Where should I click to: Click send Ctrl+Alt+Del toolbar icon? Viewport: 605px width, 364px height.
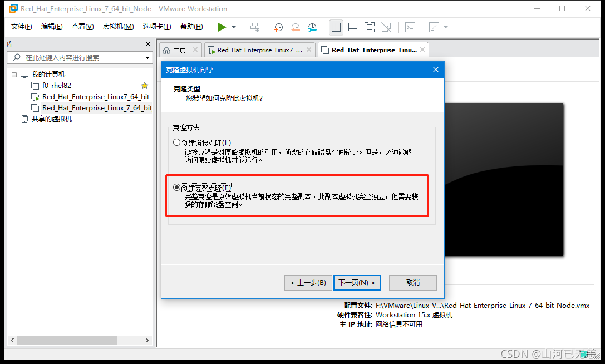(x=255, y=27)
